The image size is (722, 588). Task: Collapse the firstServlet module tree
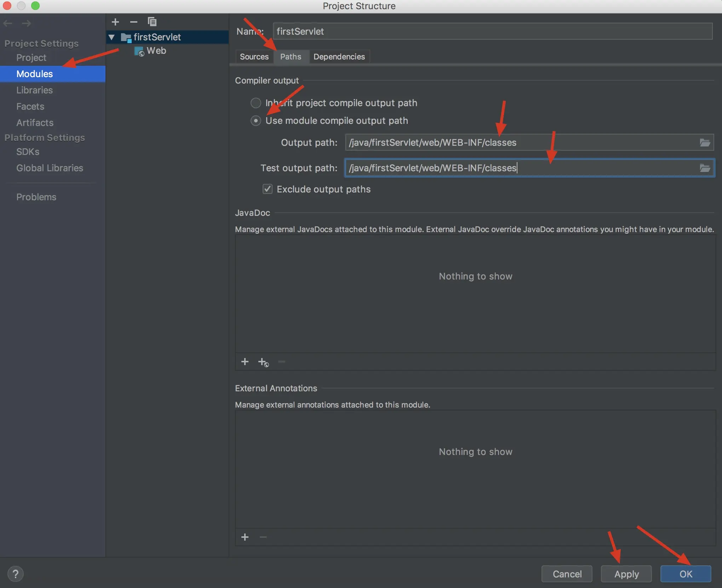[112, 37]
